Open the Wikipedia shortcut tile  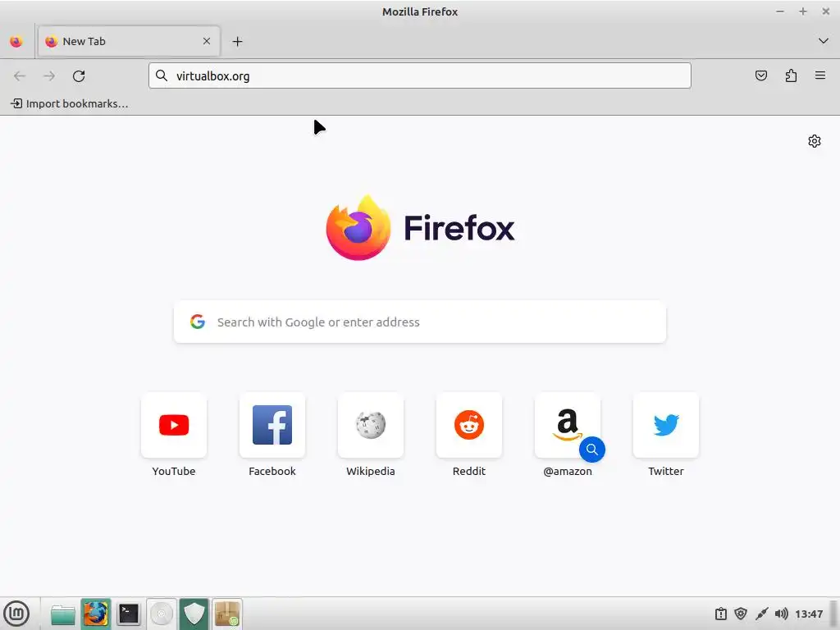pyautogui.click(x=371, y=425)
